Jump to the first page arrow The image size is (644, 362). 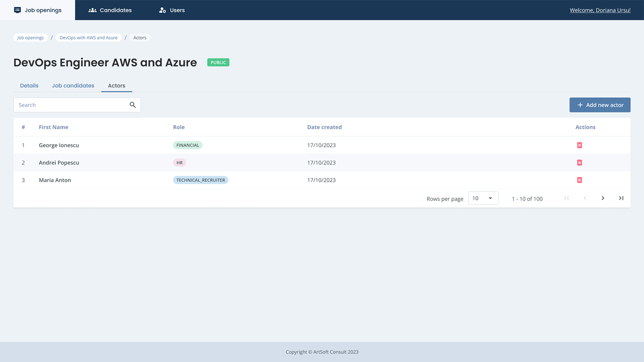click(567, 198)
